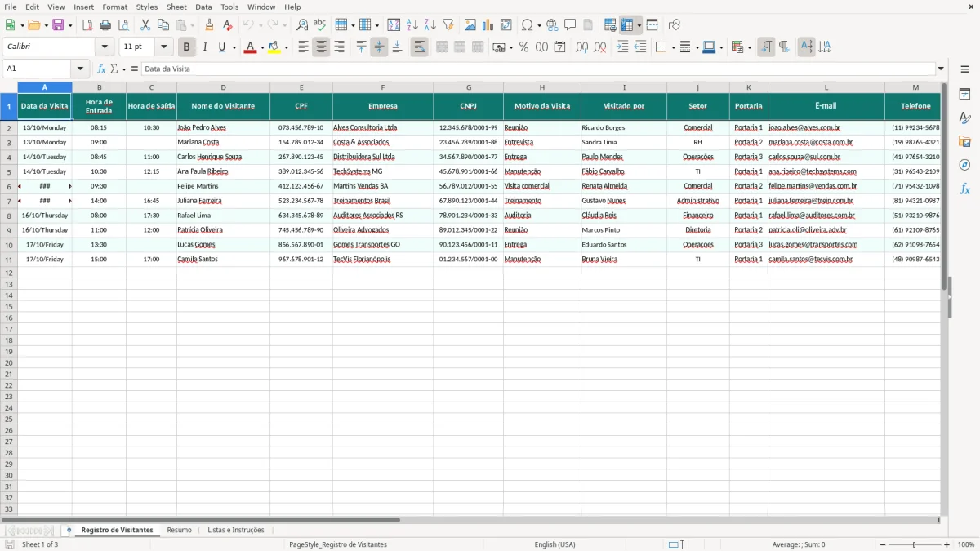Screen dimensions: 980x551
Task: Copy the selection using the Copy icon
Action: [x=163, y=25]
